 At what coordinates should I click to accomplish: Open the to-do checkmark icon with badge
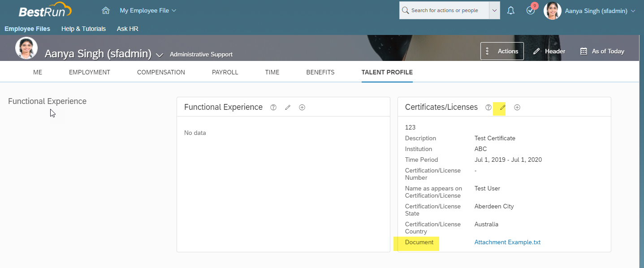[531, 9]
